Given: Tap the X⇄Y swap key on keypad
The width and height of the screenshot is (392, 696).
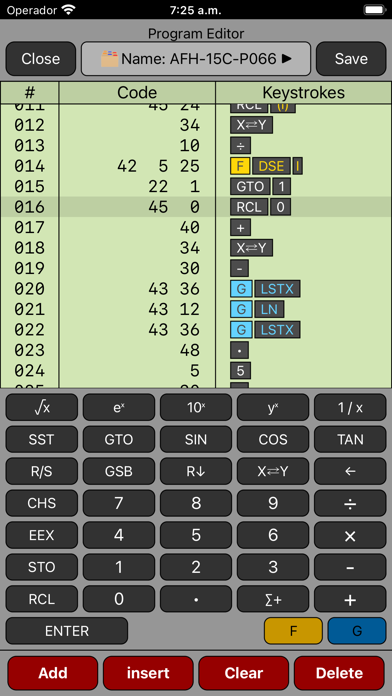Looking at the screenshot, I should click(x=273, y=471).
